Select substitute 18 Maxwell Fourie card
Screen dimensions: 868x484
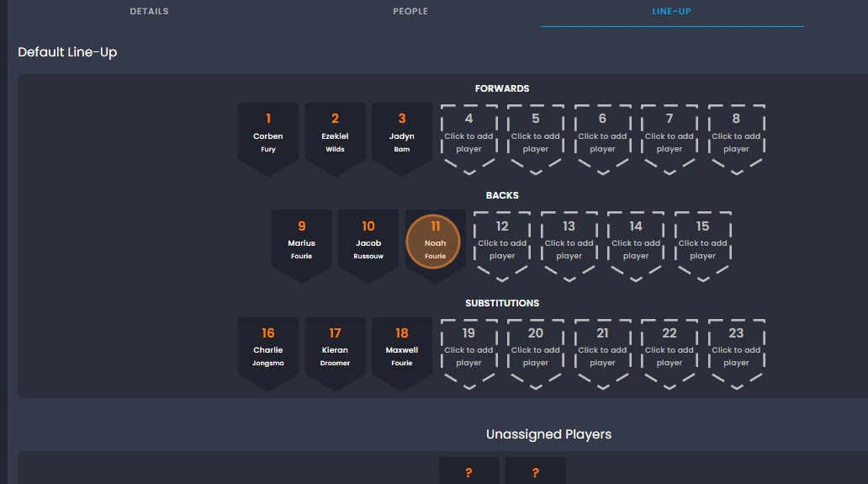click(x=402, y=354)
